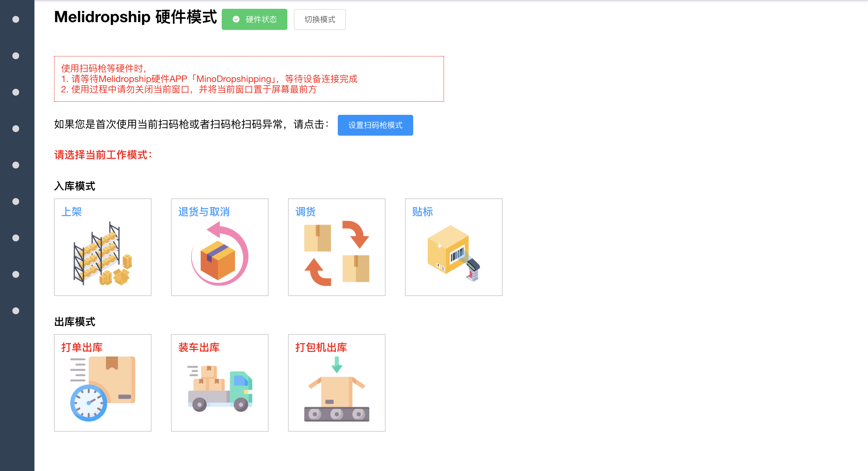This screenshot has width=868, height=471.
Task: Select the 退货与取消 return mode card
Action: 220,247
